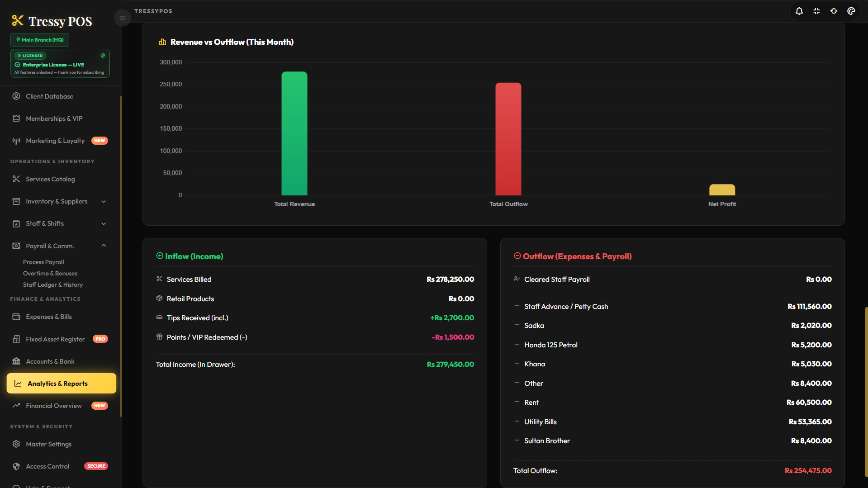
Task: Toggle the sidebar hamburger menu button
Action: pyautogui.click(x=123, y=18)
